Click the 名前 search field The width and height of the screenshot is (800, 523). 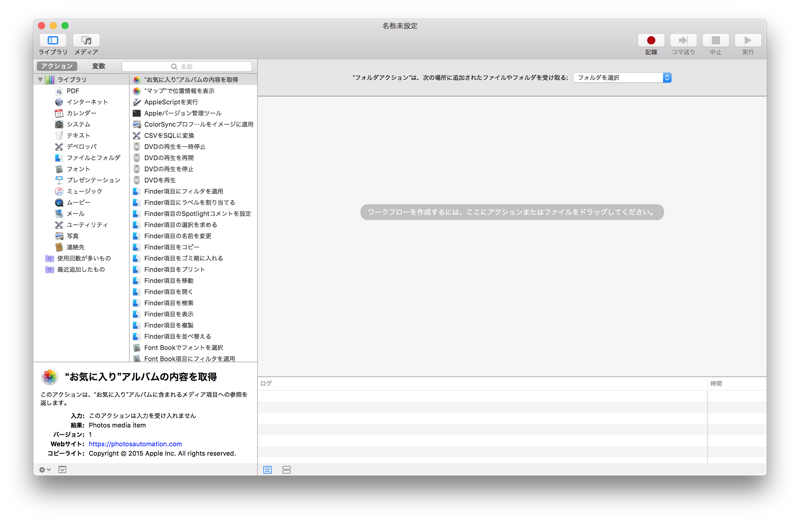[187, 66]
